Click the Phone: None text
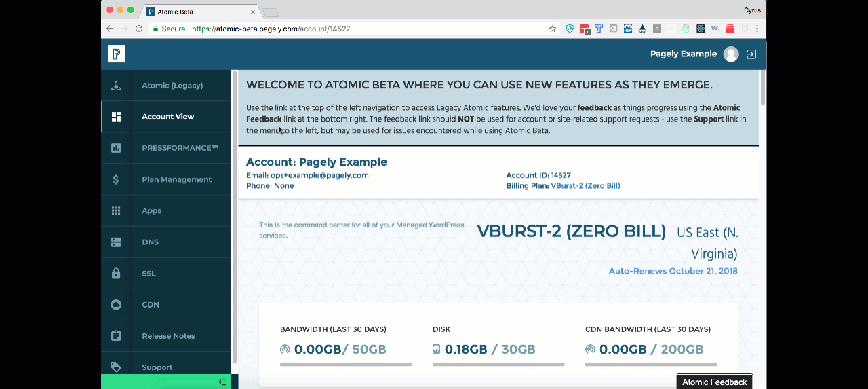Screen dimensions: 868x389 click(270, 185)
